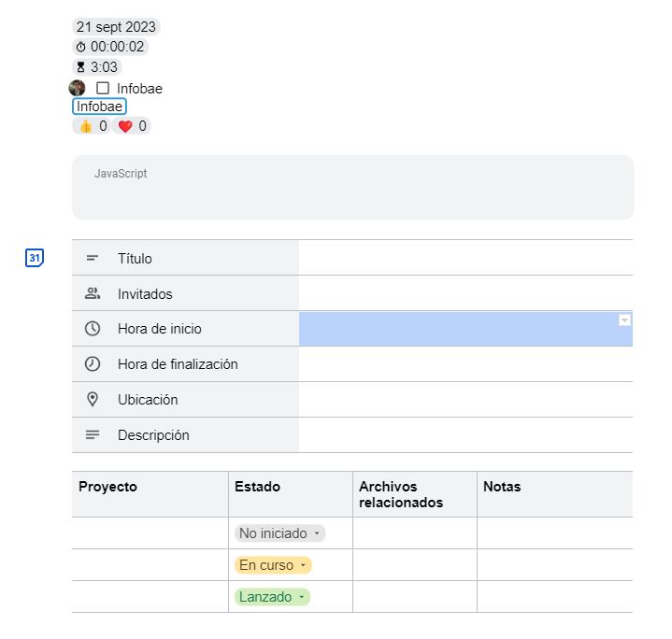This screenshot has width=672, height=639.
Task: Click the clock icon beside Hora de inicio
Action: [x=93, y=329]
